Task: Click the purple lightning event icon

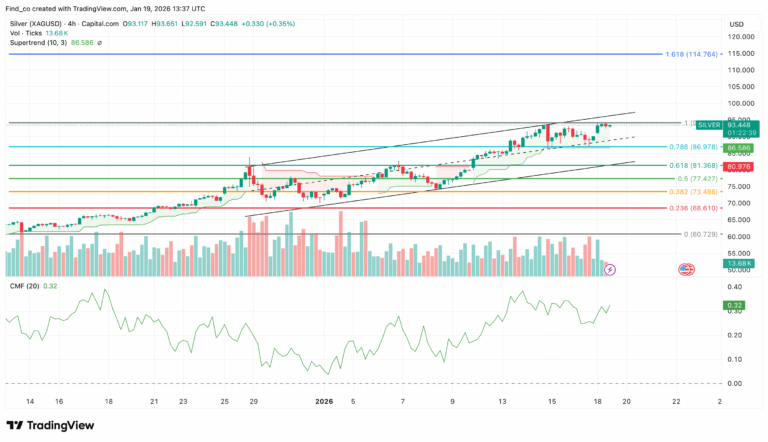Action: pos(609,270)
